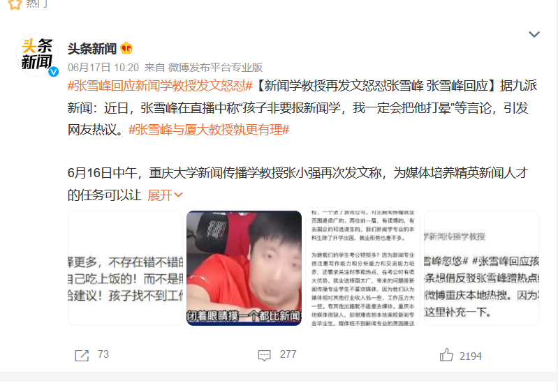Click the 头条新闻 account name
The height and width of the screenshot is (392, 558).
(92, 48)
